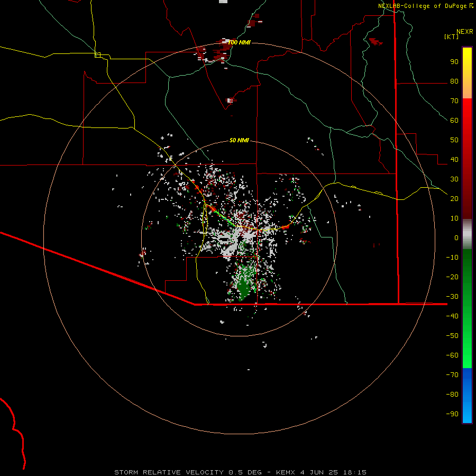Screen dimensions: 476x476
Task: Click the -50 value on the colorbar scale
Action: pyautogui.click(x=452, y=336)
